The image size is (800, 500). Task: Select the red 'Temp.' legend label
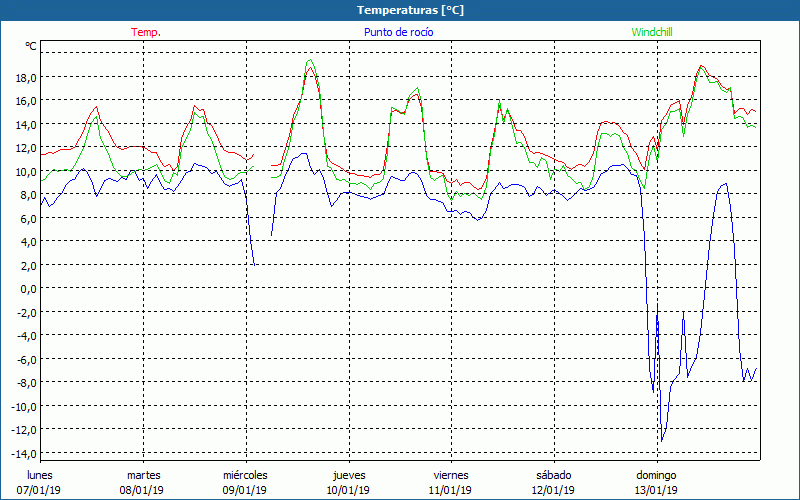[x=146, y=32]
